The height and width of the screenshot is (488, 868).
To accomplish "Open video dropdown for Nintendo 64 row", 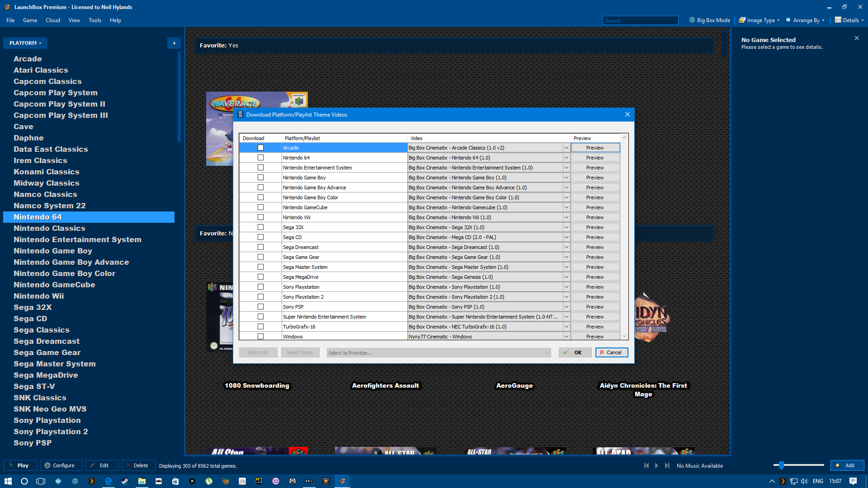I will pyautogui.click(x=566, y=158).
